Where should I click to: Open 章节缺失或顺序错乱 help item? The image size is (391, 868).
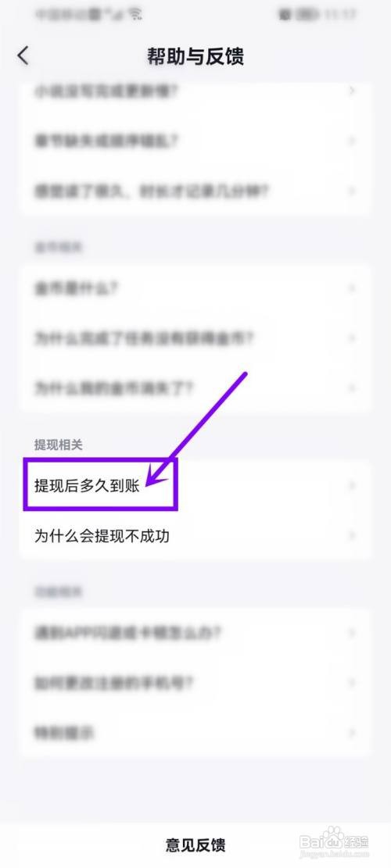[195, 141]
